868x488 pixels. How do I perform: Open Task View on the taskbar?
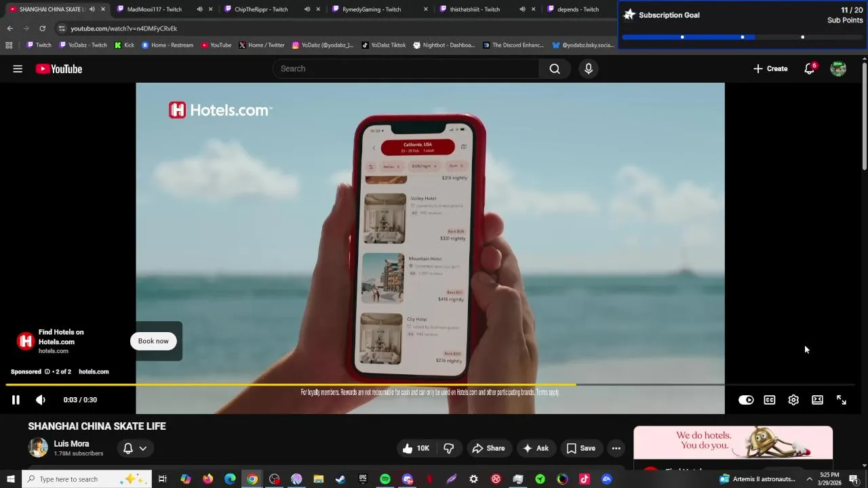tap(163, 479)
